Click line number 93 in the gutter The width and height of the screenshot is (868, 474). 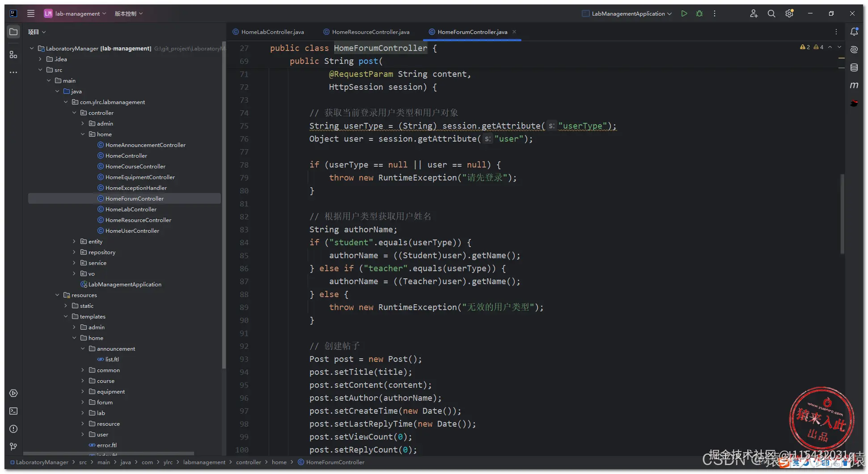pos(244,359)
